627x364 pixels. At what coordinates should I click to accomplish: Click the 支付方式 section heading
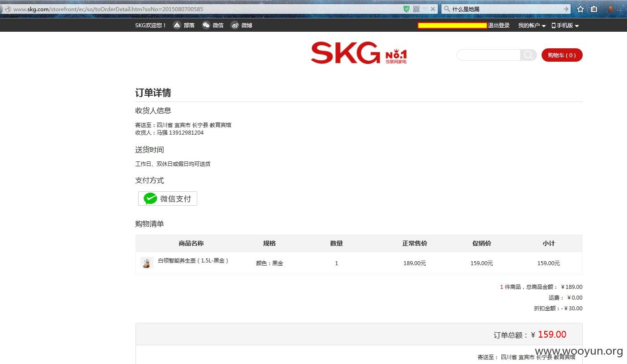(149, 181)
